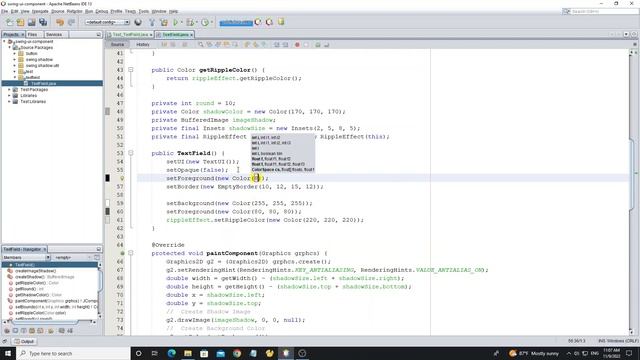Toggle Show Inherited Members in Navigator

point(7,331)
